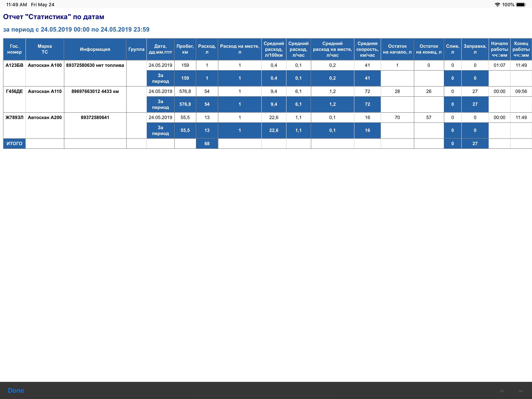
Task: Tap end fuel value 26 for Г456ДЕ
Action: (x=429, y=91)
